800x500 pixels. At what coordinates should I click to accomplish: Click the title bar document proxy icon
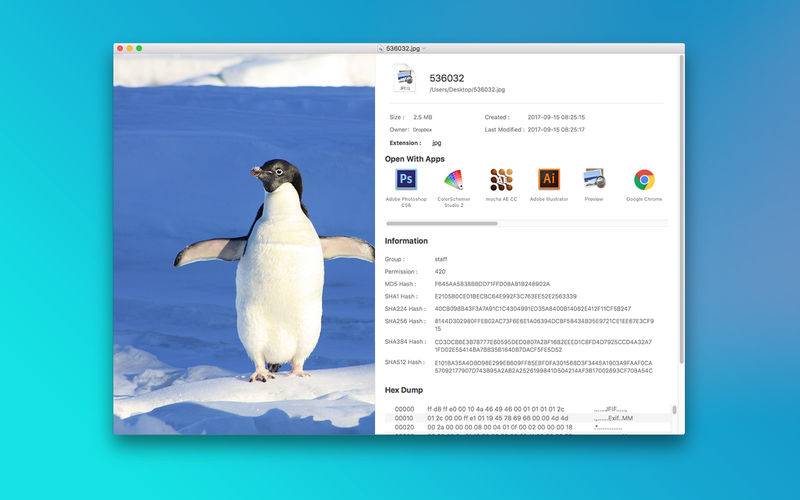click(381, 48)
